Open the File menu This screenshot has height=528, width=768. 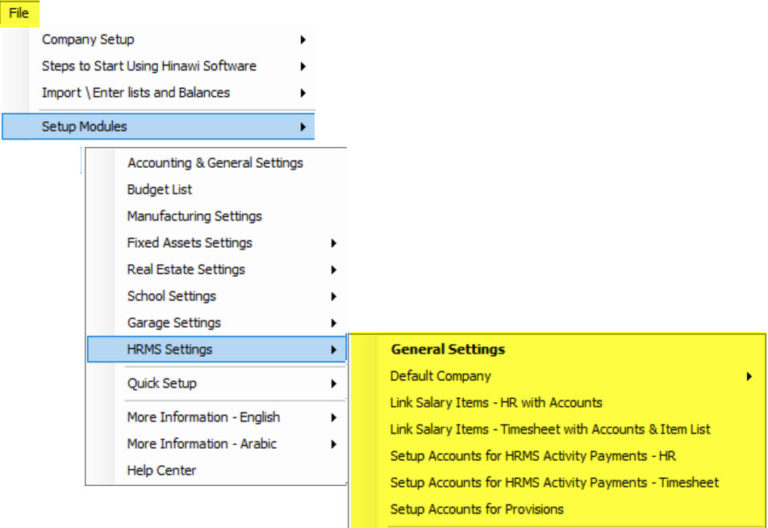point(19,13)
